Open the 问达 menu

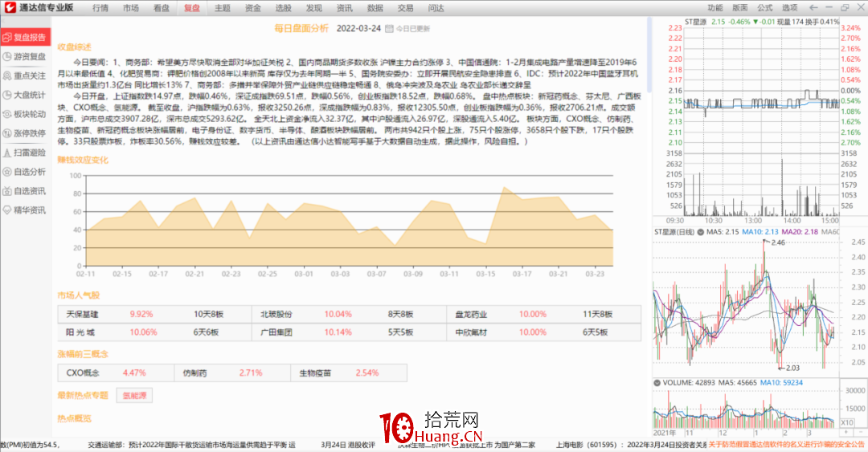pyautogui.click(x=436, y=8)
